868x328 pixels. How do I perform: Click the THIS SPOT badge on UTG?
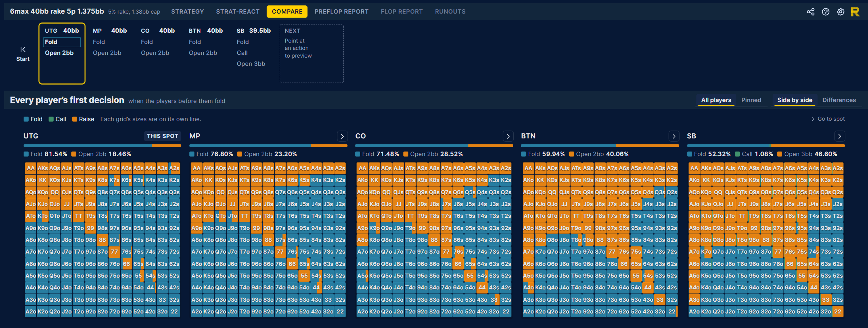pyautogui.click(x=162, y=136)
